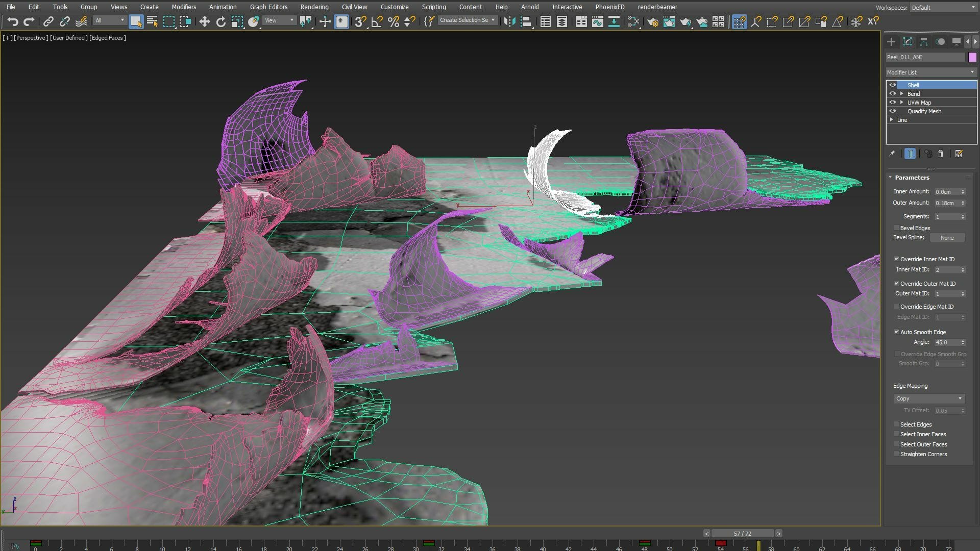Open the Scripting menu
The width and height of the screenshot is (980, 551).
[434, 7]
